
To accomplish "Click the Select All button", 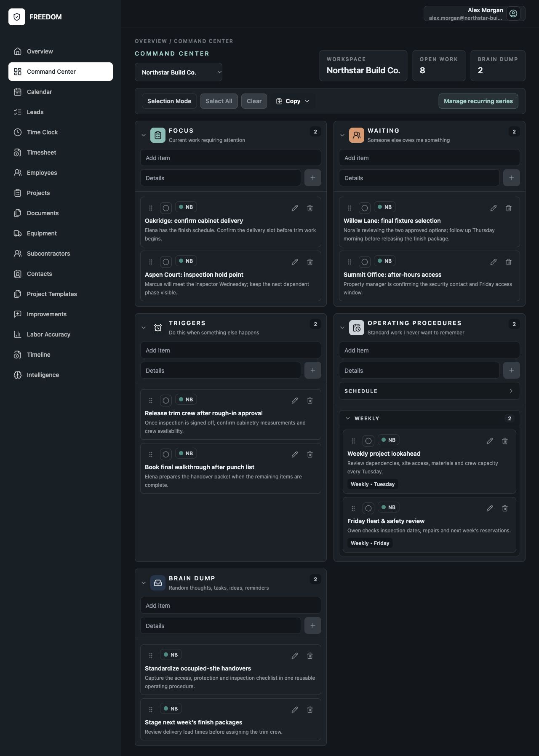I will click(x=219, y=101).
